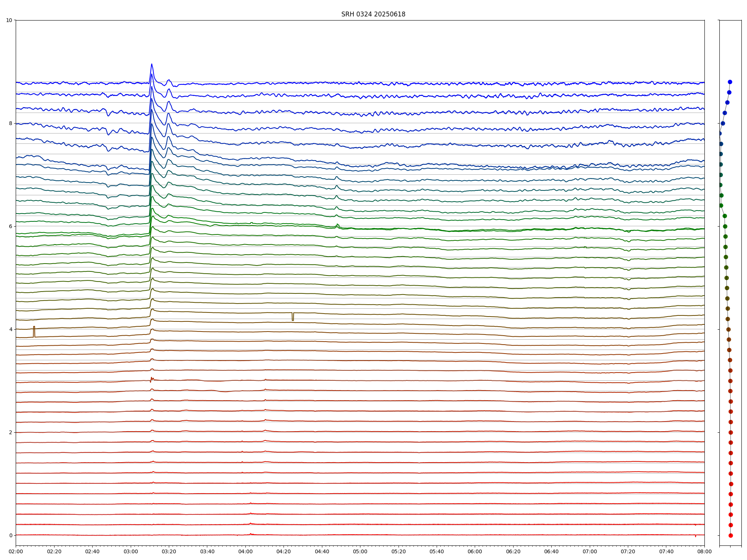The image size is (747, 560).
Task: Click the small red downward spike near 07:55
Action: click(695, 536)
